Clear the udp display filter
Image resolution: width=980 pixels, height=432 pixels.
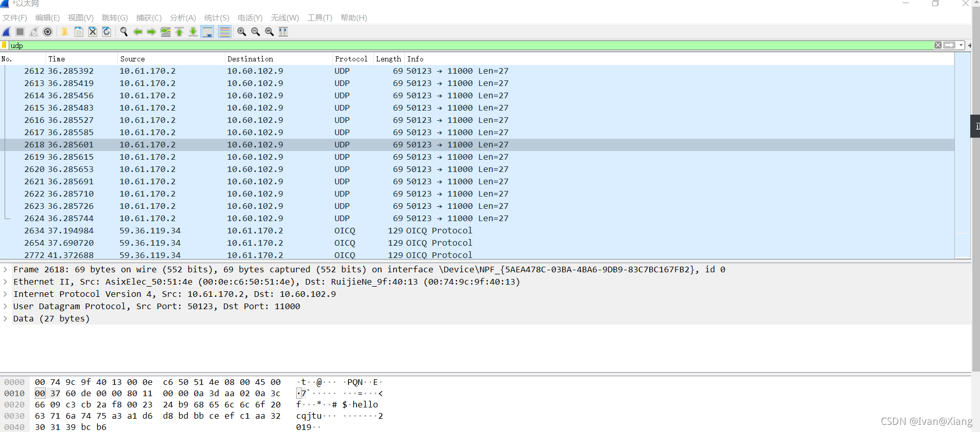pos(938,46)
